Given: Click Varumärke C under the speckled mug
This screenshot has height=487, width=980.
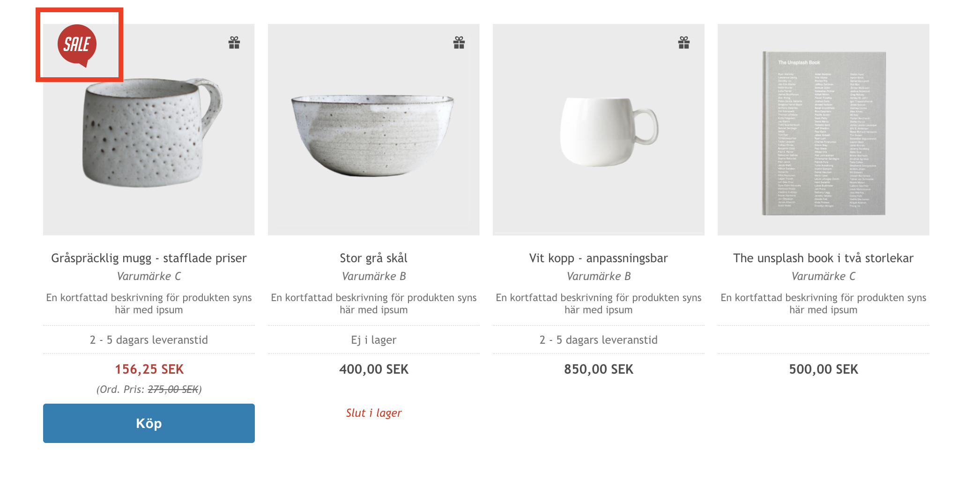Looking at the screenshot, I should (149, 276).
